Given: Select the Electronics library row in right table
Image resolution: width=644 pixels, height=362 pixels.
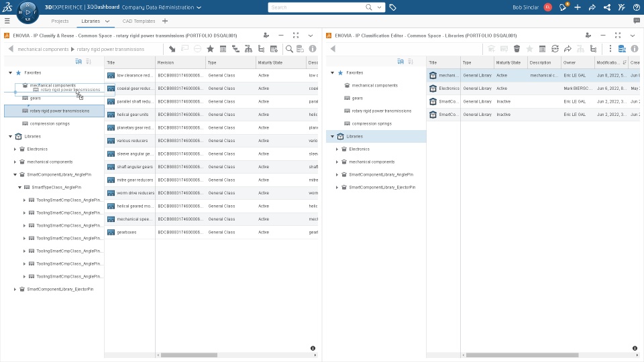Looking at the screenshot, I should click(533, 88).
